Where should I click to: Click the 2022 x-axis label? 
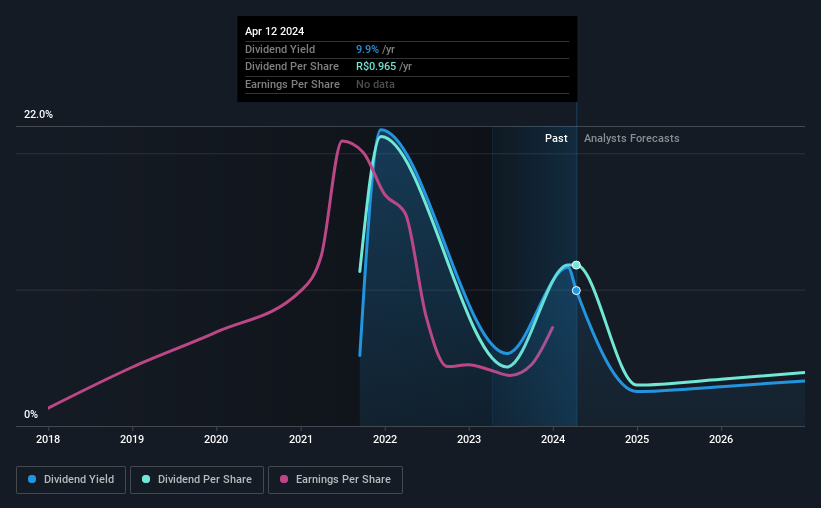(385, 439)
